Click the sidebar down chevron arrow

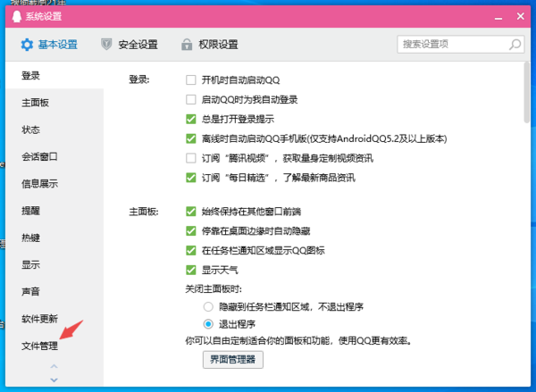point(54,379)
